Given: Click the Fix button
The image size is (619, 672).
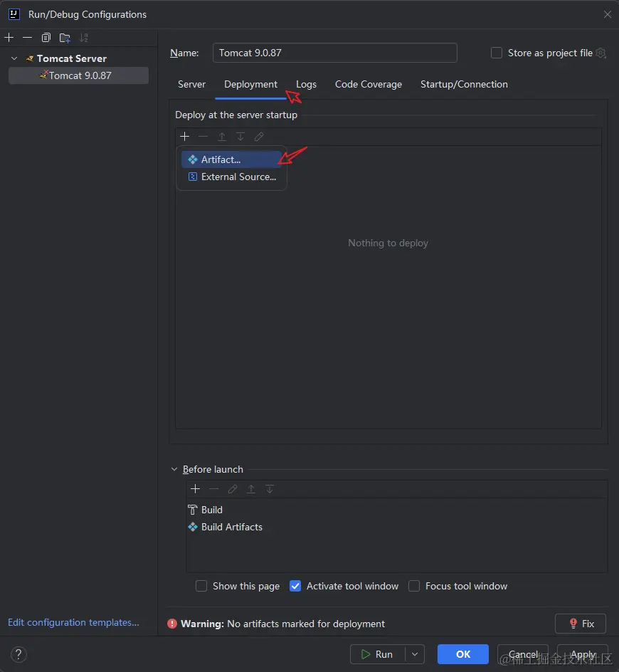Looking at the screenshot, I should click(581, 624).
